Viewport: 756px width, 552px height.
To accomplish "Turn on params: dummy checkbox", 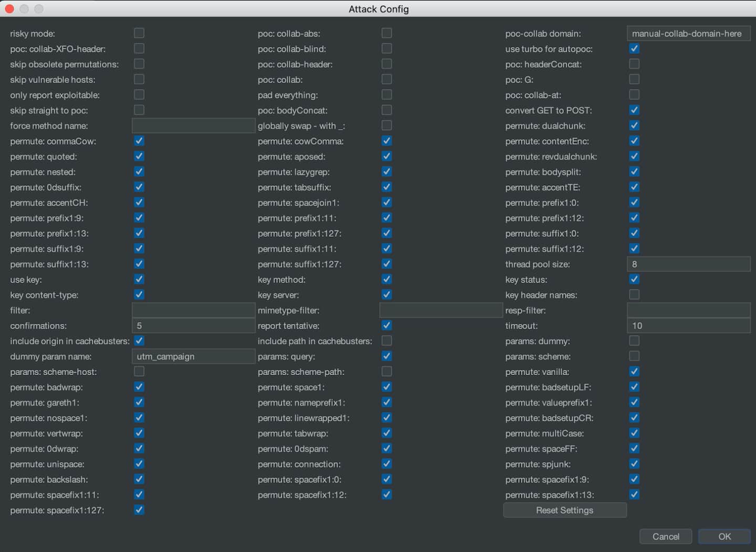I will click(x=634, y=341).
